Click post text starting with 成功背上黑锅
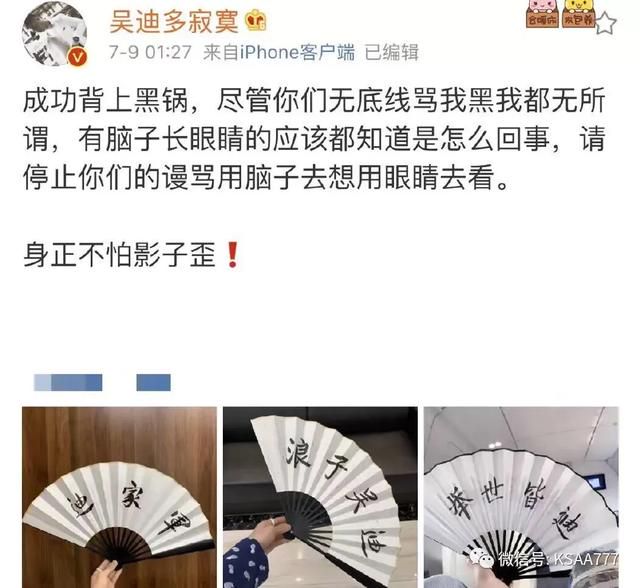 [x=314, y=139]
